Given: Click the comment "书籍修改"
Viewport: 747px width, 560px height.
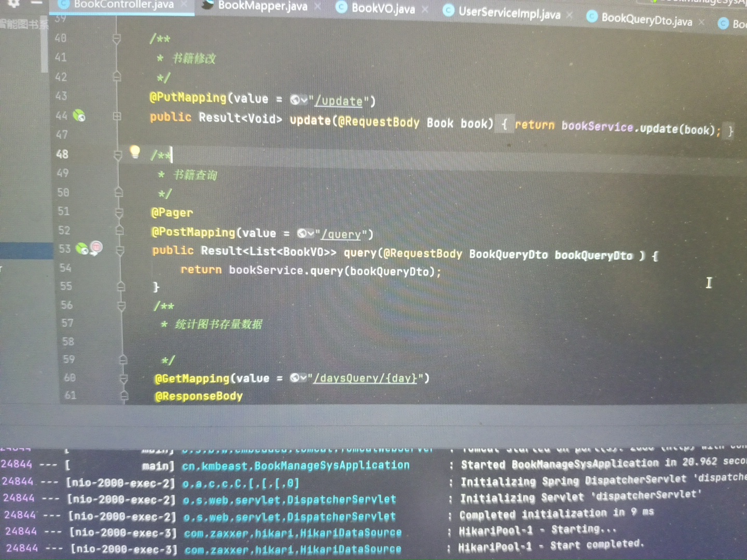Looking at the screenshot, I should [194, 58].
